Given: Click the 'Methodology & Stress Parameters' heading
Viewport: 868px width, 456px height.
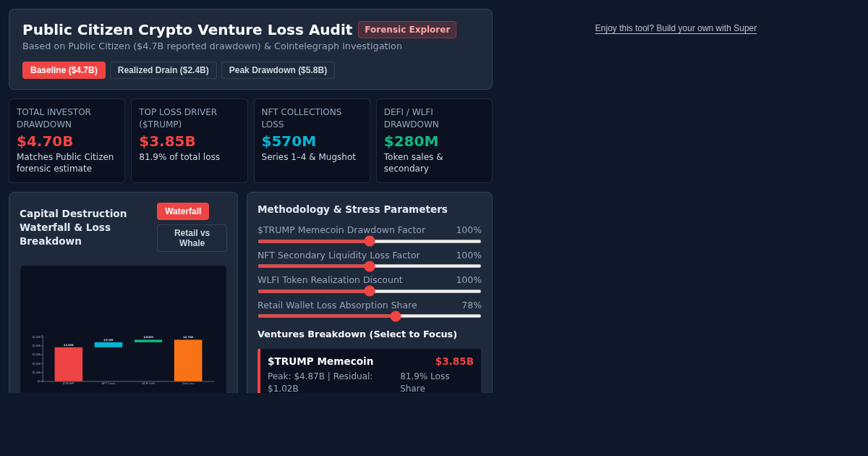Looking at the screenshot, I should tap(352, 209).
